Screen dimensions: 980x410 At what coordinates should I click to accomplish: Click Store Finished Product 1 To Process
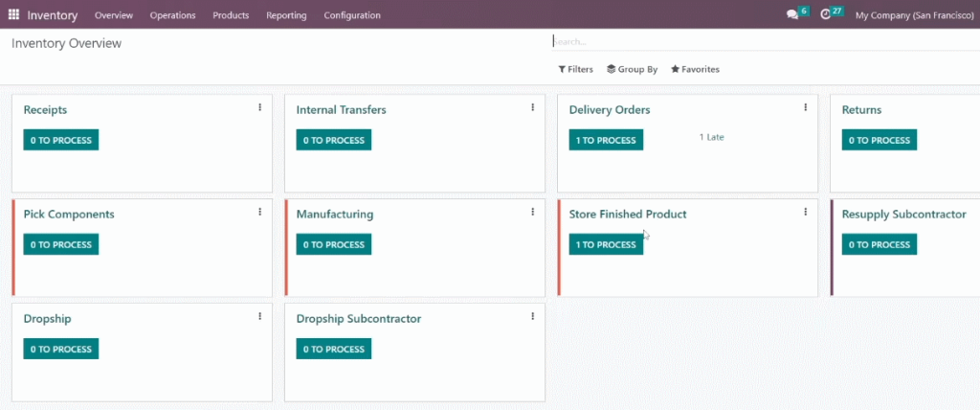[606, 244]
